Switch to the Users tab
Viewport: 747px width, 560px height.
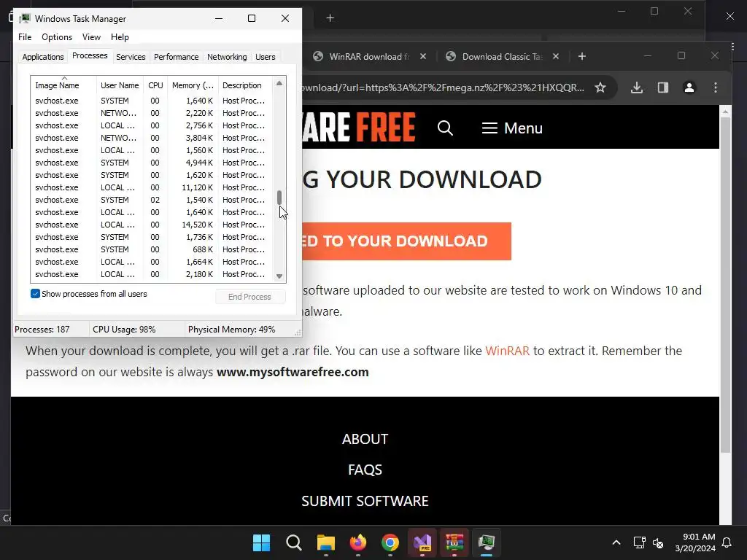[266, 57]
